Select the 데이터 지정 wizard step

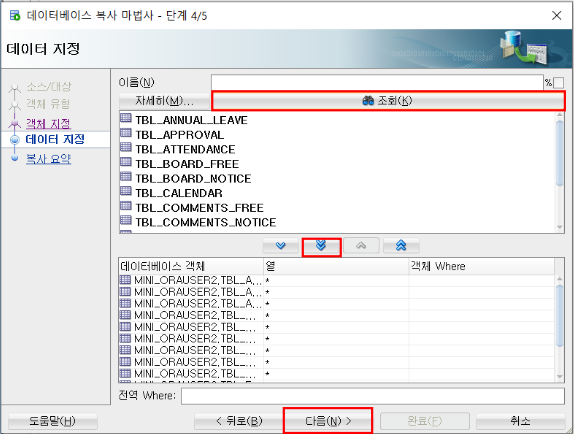[x=55, y=139]
